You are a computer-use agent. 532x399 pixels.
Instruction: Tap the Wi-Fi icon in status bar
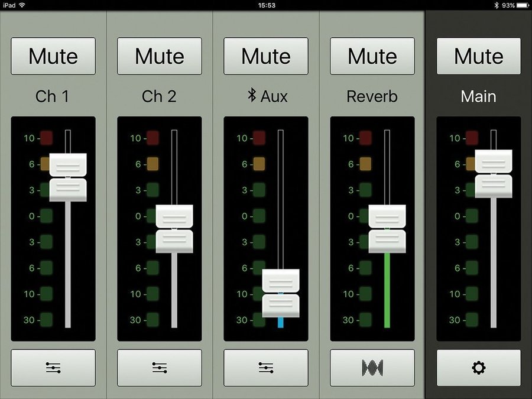[x=22, y=5]
